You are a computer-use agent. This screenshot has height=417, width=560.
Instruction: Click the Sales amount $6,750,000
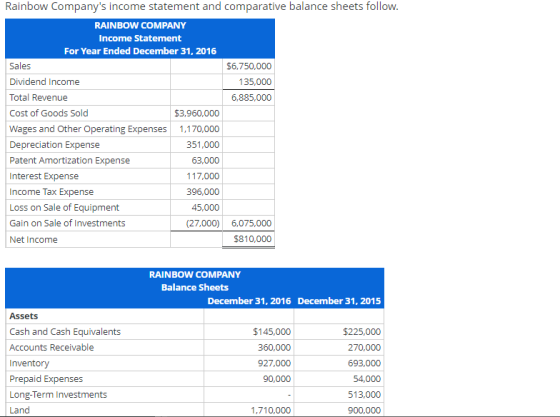[x=249, y=66]
